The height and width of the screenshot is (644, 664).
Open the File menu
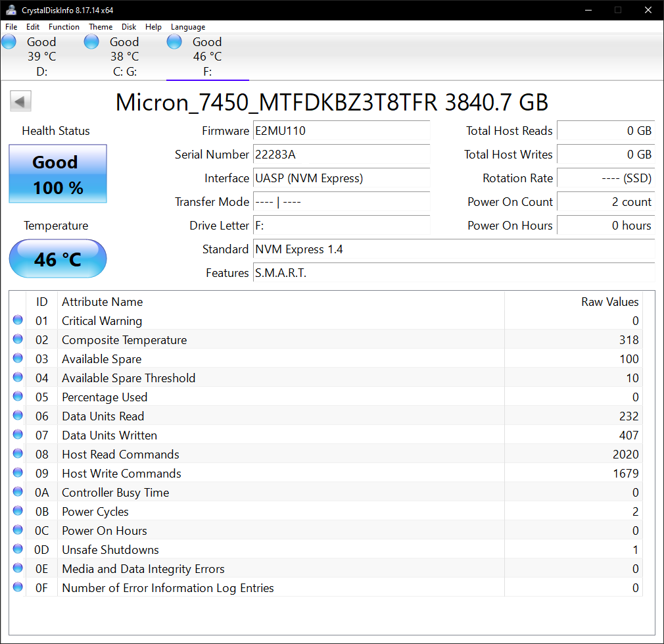point(11,27)
